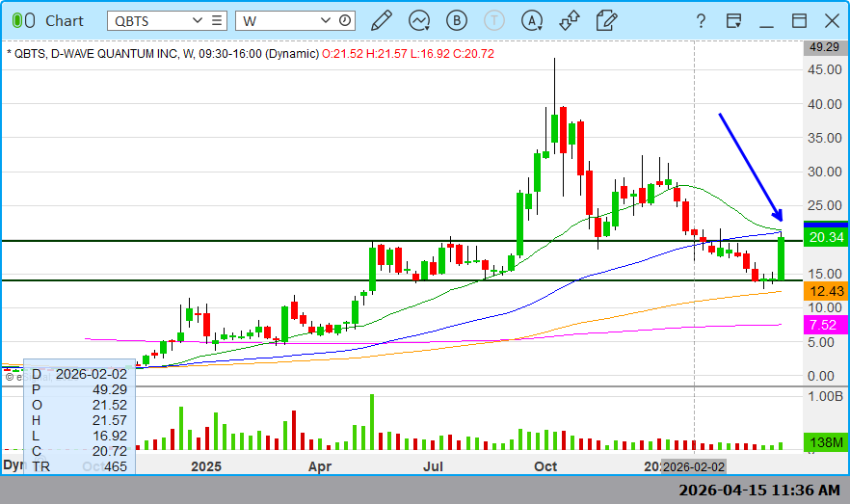
Task: Select the pencil drawing tool
Action: [x=382, y=20]
